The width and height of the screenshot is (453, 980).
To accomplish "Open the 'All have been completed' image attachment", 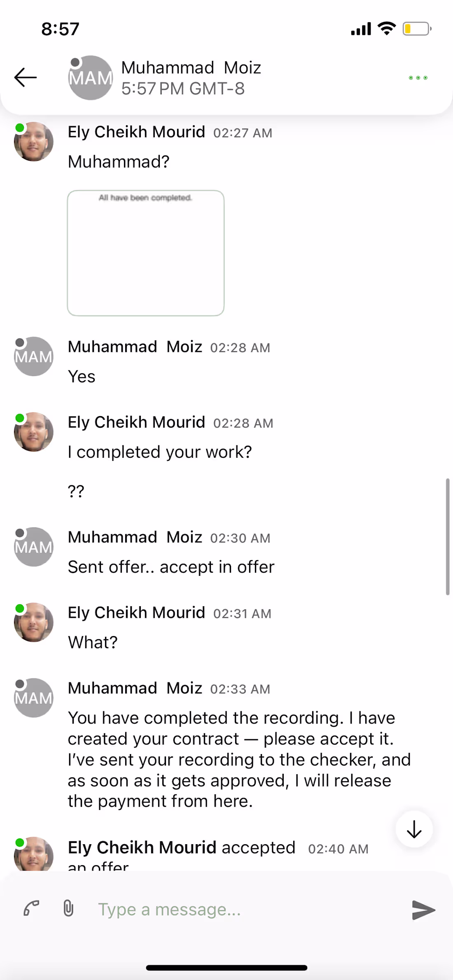I will [x=146, y=253].
